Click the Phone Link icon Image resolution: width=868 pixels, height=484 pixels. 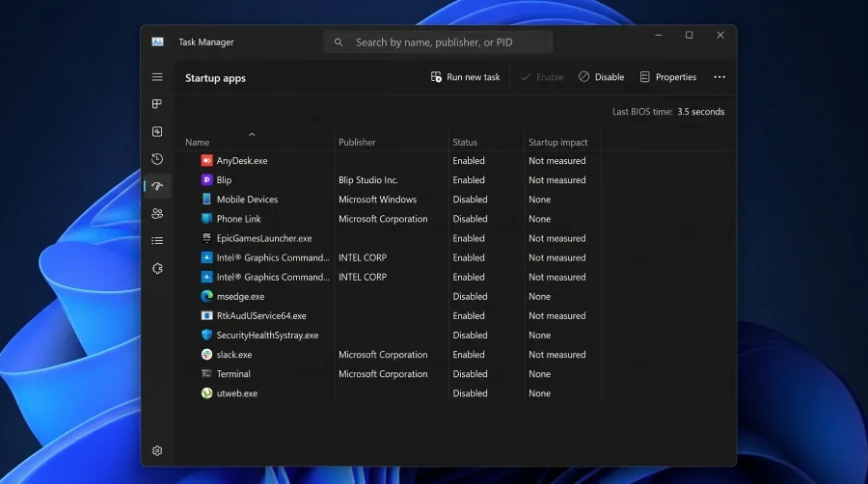pyautogui.click(x=206, y=219)
